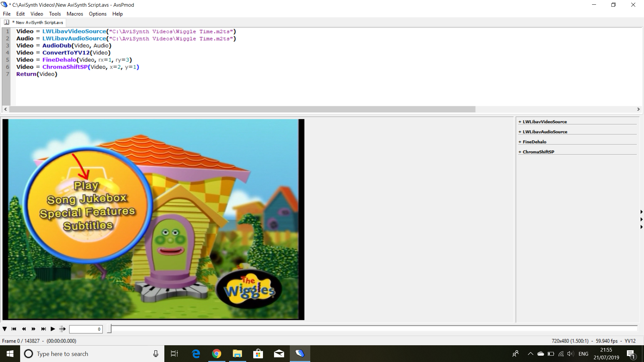Open File Explorer from the taskbar
Screen dimensions: 644x362
pos(237,354)
